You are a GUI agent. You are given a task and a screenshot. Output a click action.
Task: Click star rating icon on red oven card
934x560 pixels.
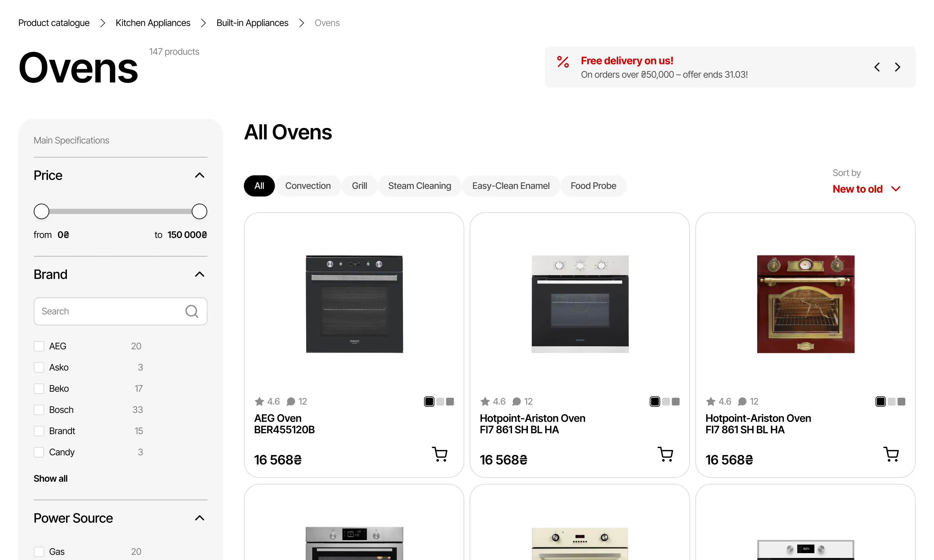[711, 402]
